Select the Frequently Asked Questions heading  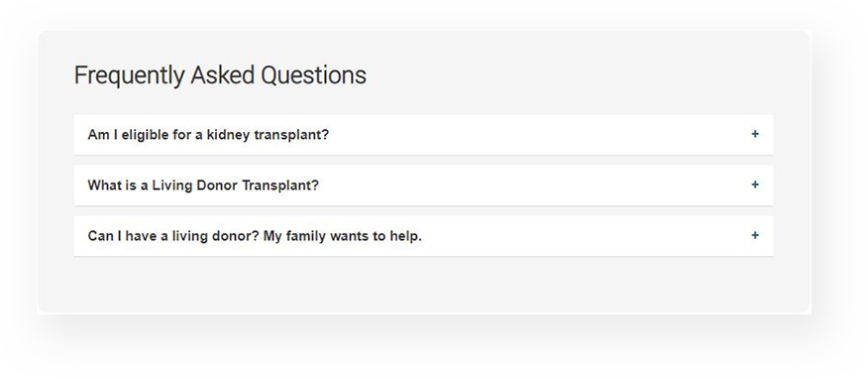[220, 75]
